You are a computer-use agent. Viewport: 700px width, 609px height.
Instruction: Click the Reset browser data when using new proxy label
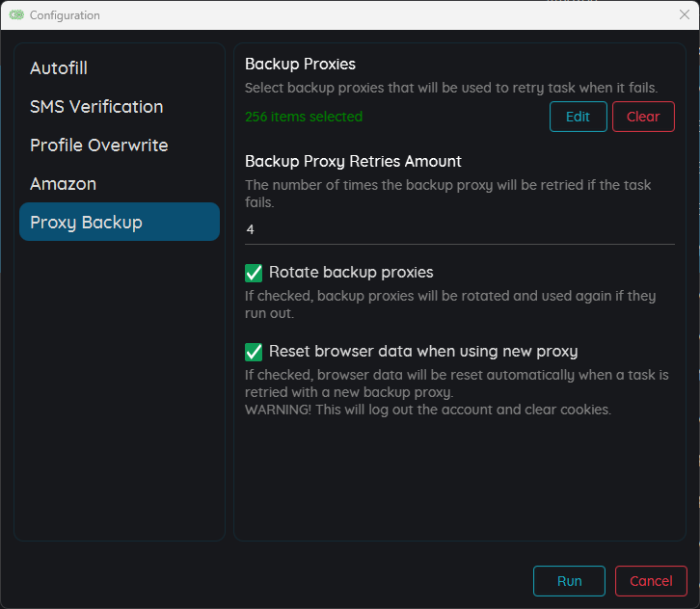click(423, 352)
